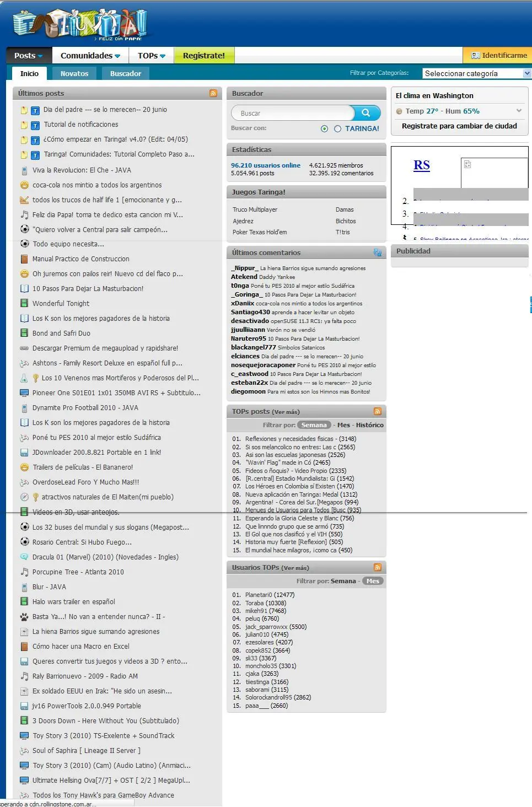Open '96.210 usuarios online' link

[x=266, y=165]
